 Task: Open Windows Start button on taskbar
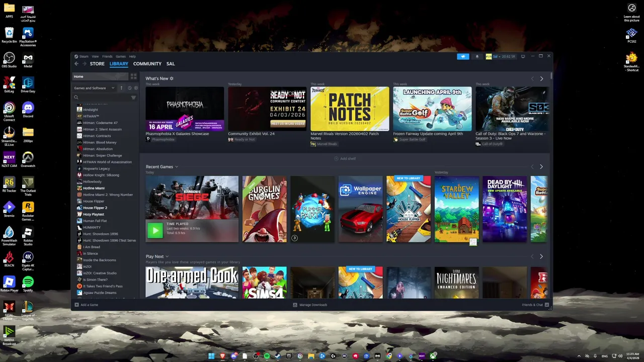pyautogui.click(x=211, y=356)
